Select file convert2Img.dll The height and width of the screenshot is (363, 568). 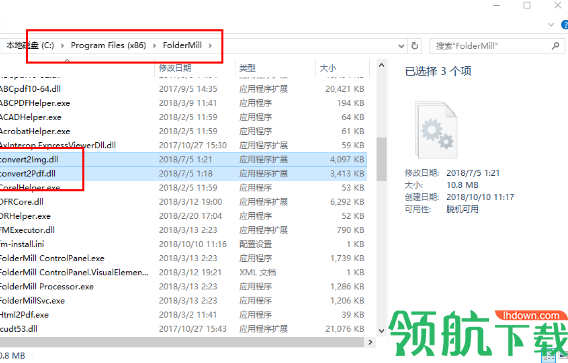tap(29, 159)
